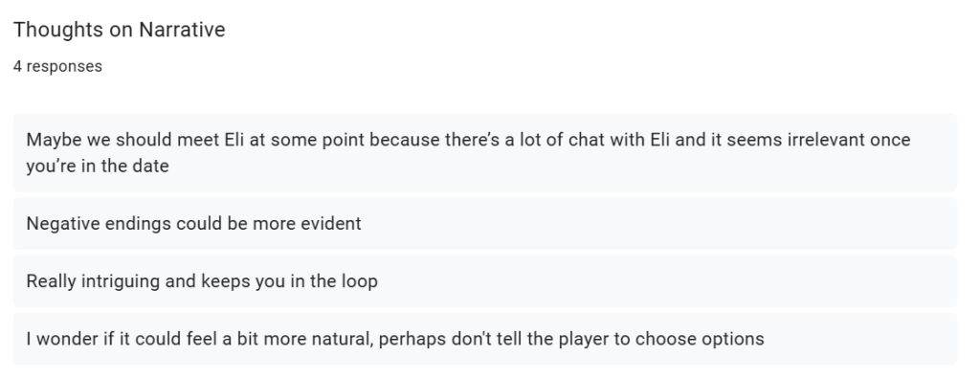Open the response about meeting Eli

click(485, 152)
